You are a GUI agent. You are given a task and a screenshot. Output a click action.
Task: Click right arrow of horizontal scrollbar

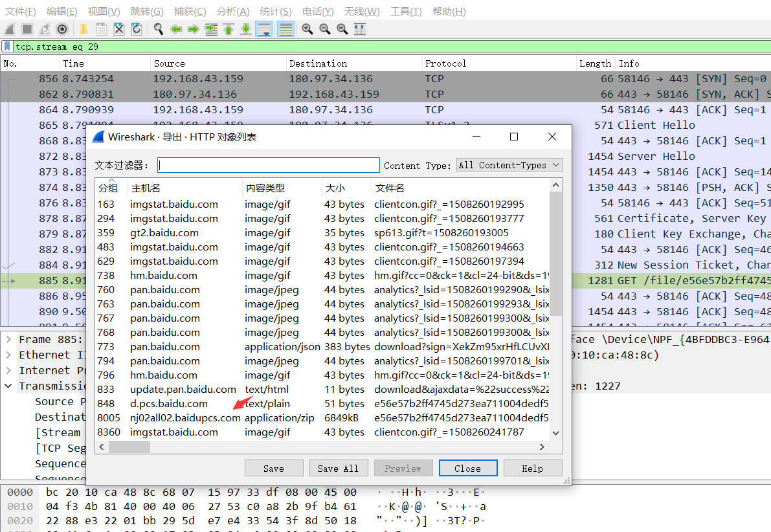coord(542,447)
